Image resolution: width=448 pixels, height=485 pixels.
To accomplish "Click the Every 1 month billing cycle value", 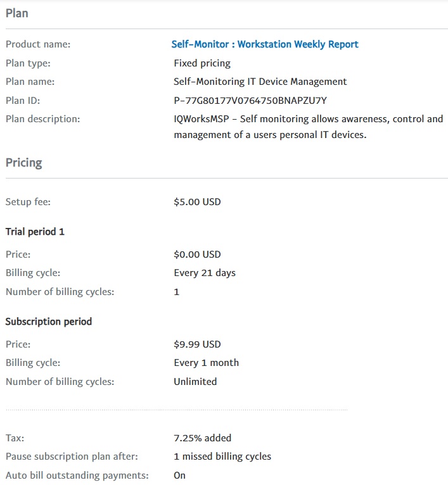I will pos(207,363).
